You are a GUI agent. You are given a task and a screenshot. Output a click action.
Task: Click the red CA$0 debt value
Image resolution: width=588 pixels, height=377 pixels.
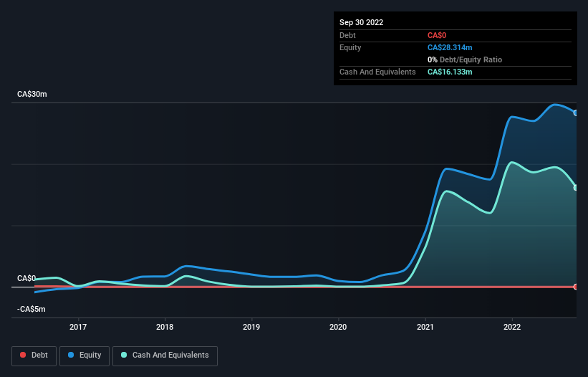(437, 35)
